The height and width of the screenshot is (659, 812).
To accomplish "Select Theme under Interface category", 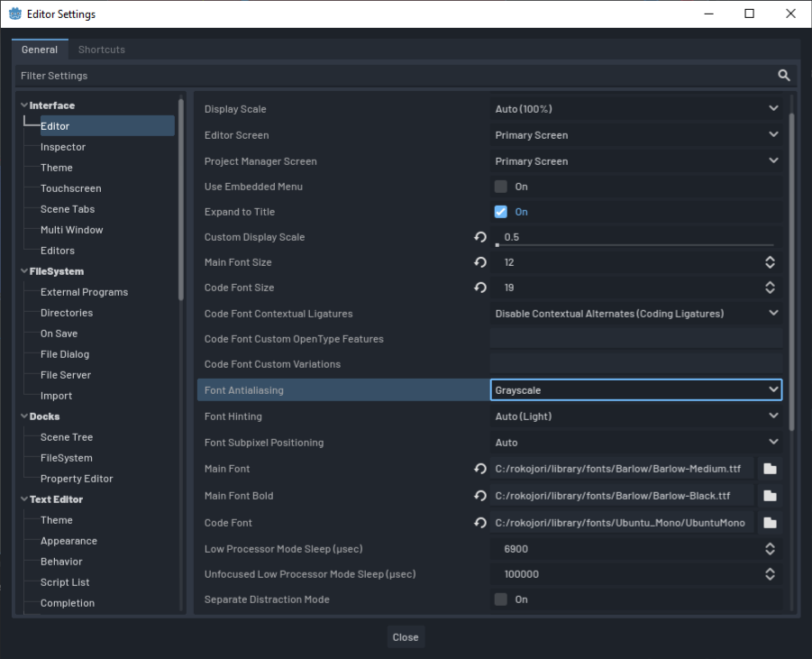I will click(x=57, y=168).
